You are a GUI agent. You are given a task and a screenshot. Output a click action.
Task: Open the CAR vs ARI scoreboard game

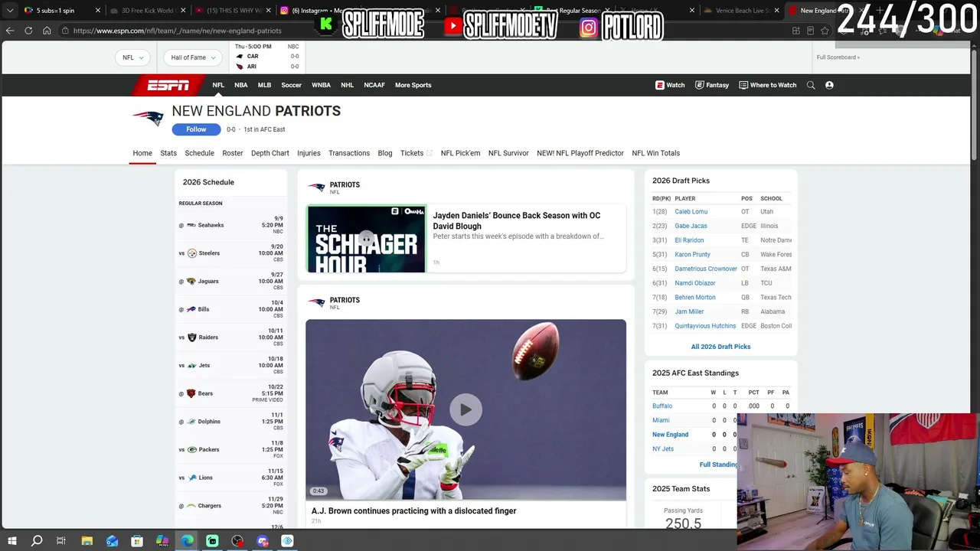[x=266, y=57]
